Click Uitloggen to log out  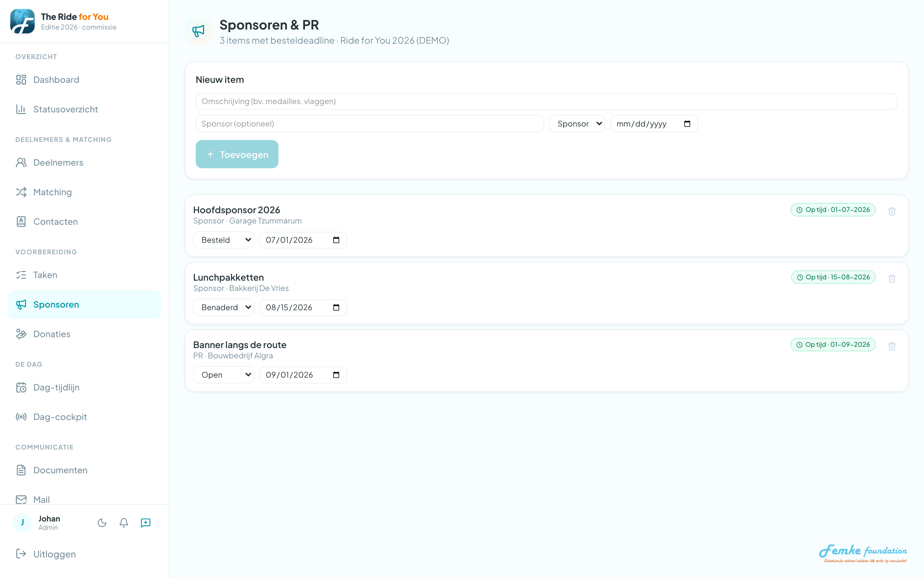click(x=84, y=554)
